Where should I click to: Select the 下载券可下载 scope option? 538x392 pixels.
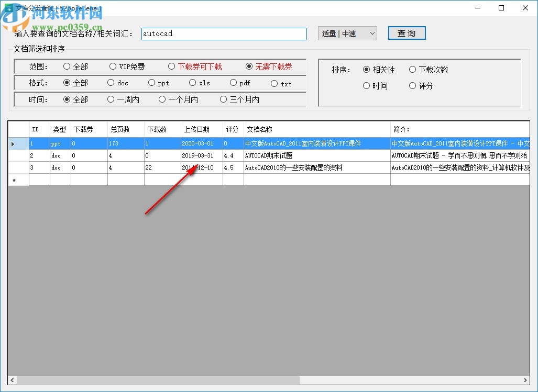pyautogui.click(x=172, y=66)
